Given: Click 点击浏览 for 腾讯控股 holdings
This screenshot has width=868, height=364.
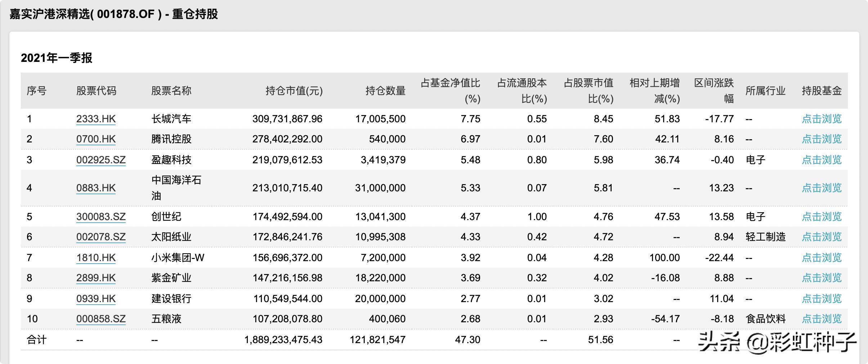Looking at the screenshot, I should [822, 139].
